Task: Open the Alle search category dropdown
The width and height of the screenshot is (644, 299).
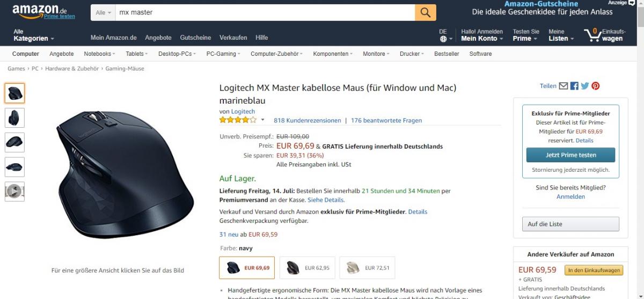Action: point(104,12)
